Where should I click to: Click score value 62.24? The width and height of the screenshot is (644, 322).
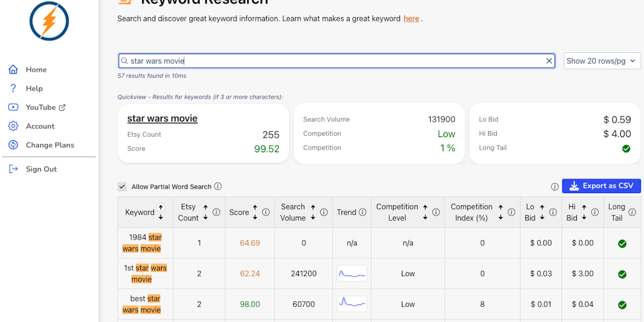coord(250,274)
